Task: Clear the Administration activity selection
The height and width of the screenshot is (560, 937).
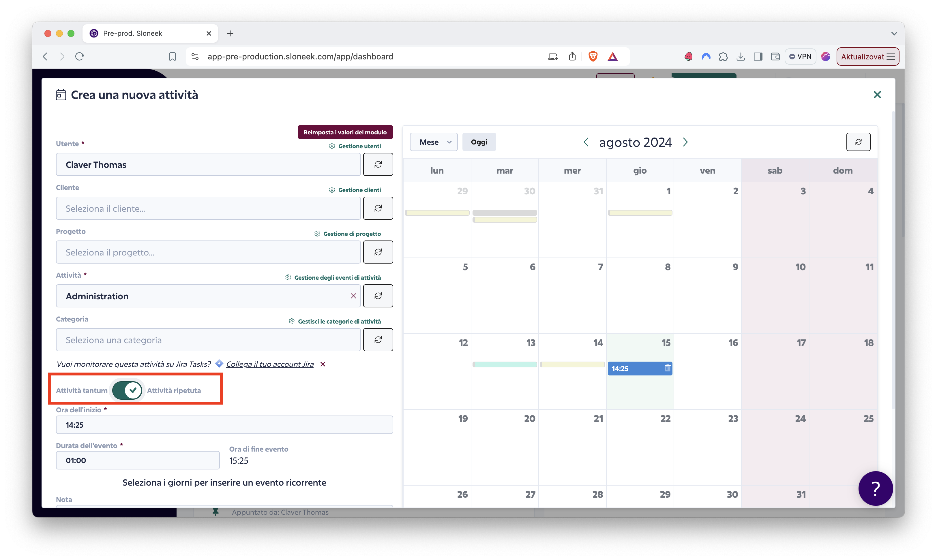Action: 353,296
